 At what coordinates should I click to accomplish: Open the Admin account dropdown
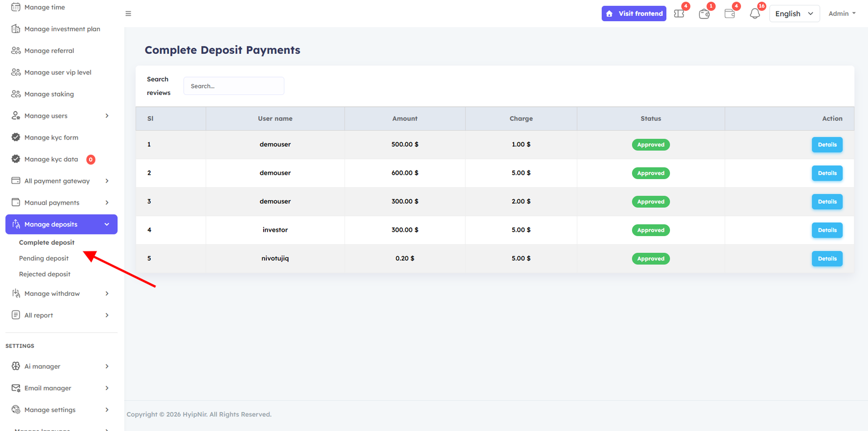pos(842,14)
